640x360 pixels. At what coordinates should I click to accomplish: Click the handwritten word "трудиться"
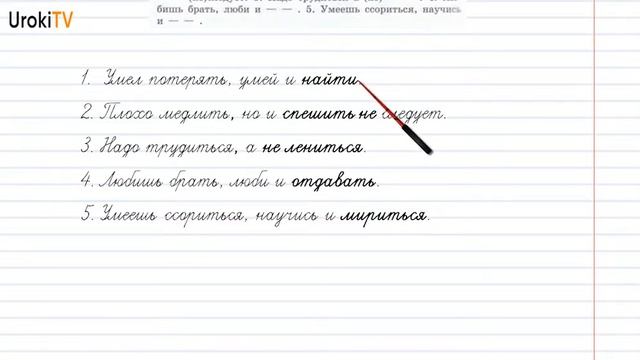[189, 148]
